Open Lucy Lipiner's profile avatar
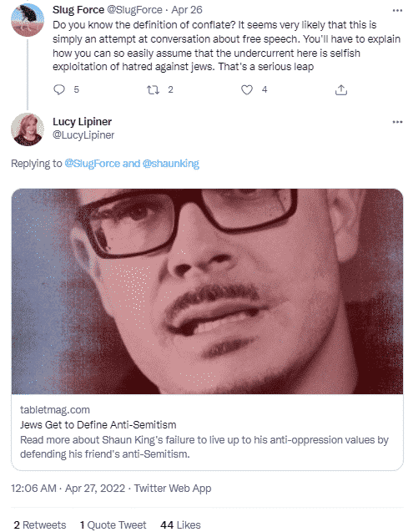 pos(28,129)
